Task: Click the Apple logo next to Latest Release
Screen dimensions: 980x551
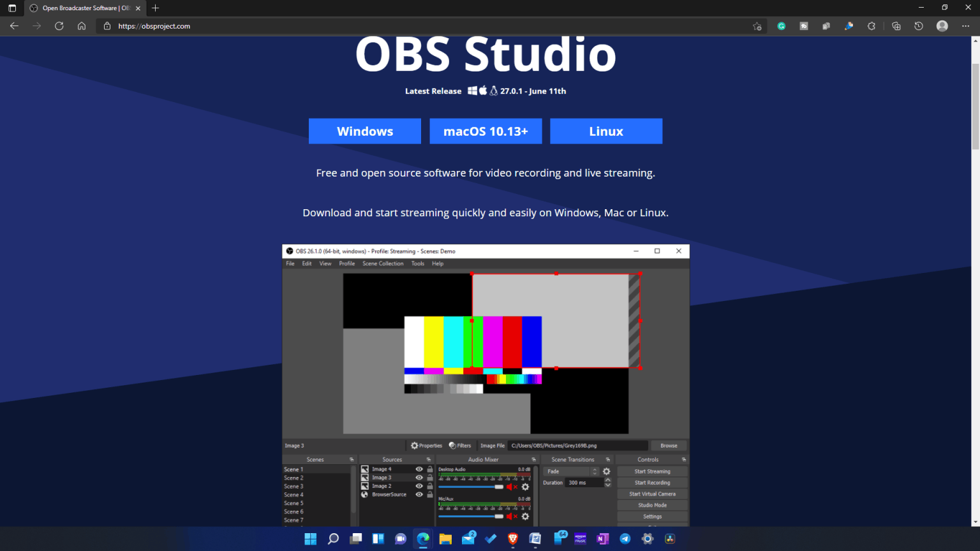Action: [x=483, y=91]
